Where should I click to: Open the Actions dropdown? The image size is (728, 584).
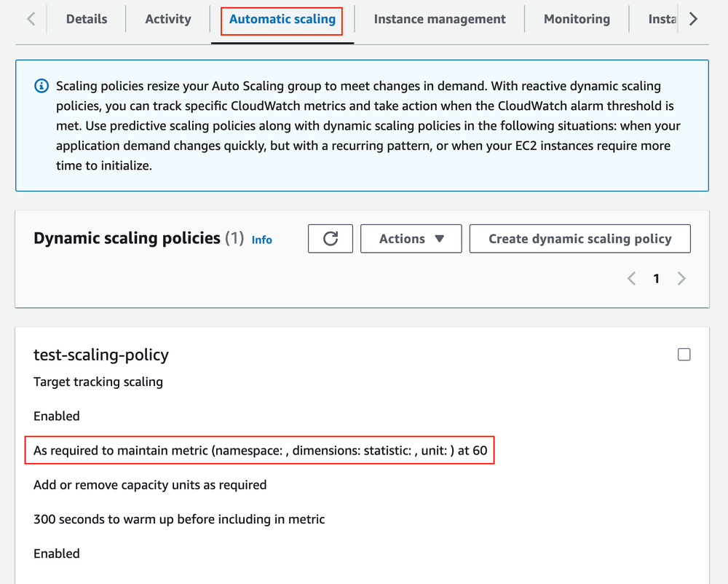click(x=411, y=238)
